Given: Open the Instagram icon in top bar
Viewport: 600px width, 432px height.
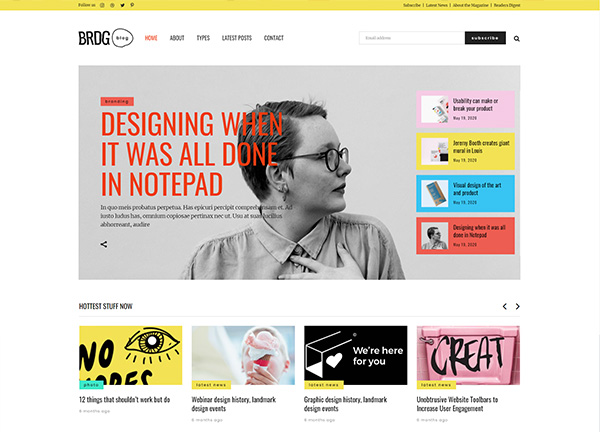Looking at the screenshot, I should click(102, 5).
